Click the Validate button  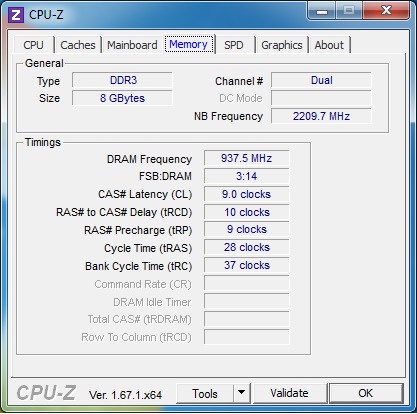[289, 393]
